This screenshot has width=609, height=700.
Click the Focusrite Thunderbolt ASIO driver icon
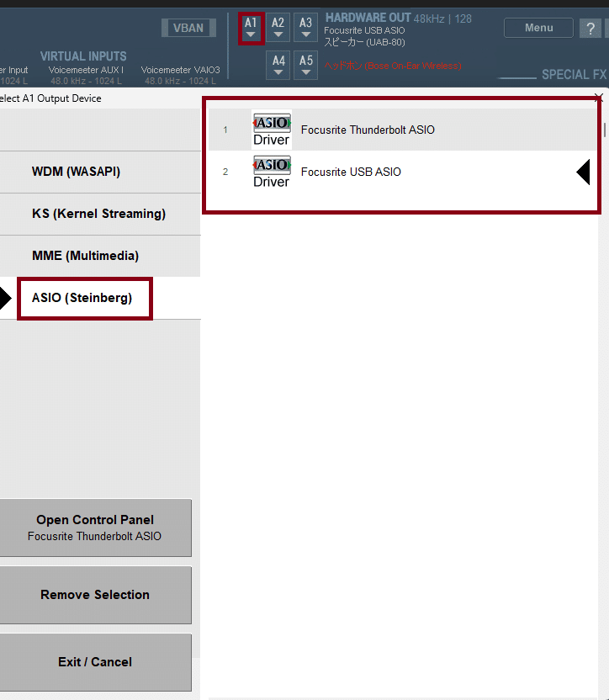(272, 130)
